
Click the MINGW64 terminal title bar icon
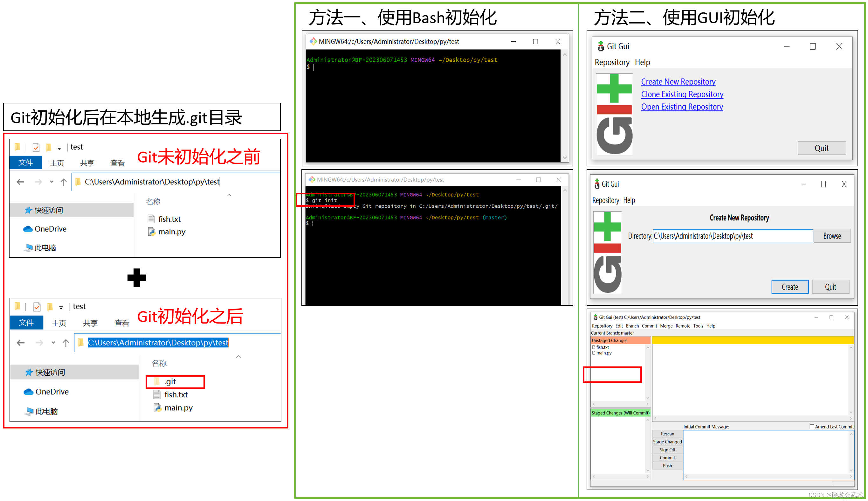point(313,41)
